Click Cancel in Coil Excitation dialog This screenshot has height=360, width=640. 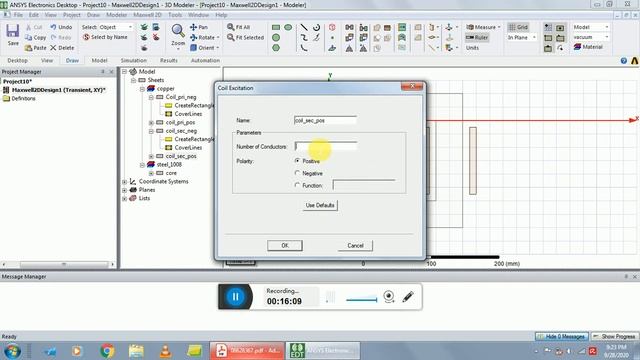pos(355,245)
